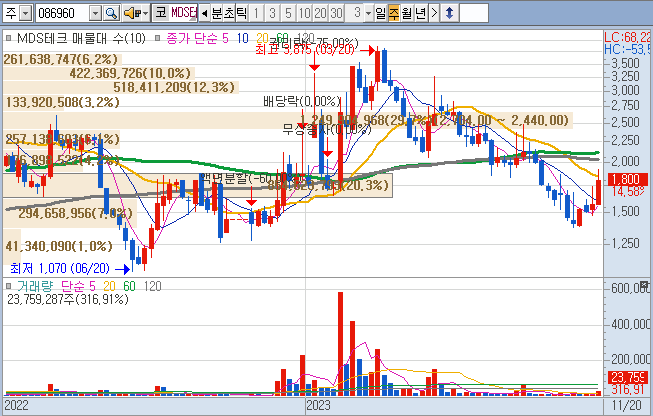
Task: Click the volume panel corner close icon
Action: pos(644,285)
